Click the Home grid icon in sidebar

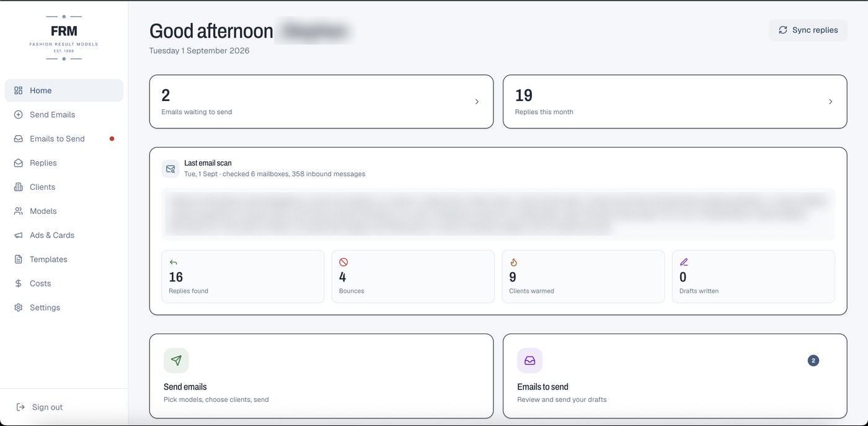coord(18,91)
